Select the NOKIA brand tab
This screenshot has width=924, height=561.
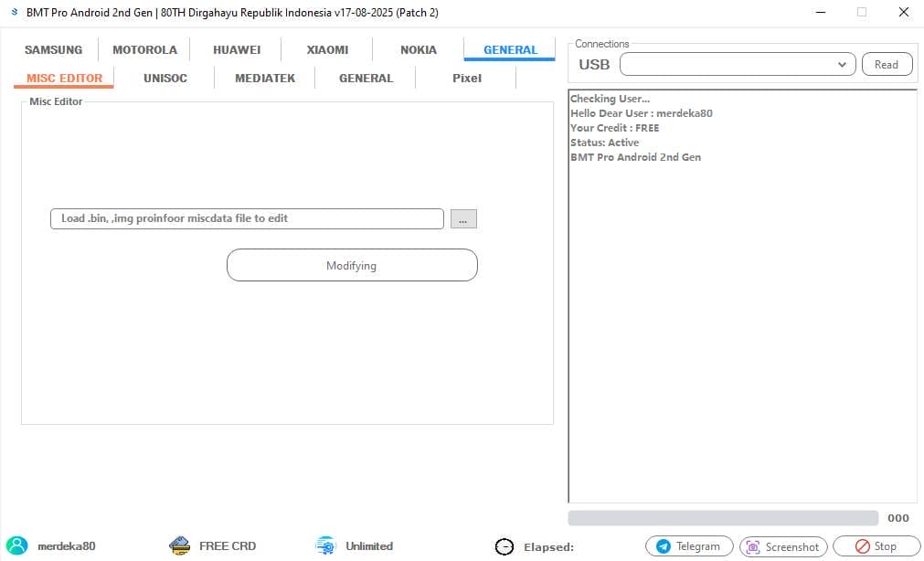(417, 49)
